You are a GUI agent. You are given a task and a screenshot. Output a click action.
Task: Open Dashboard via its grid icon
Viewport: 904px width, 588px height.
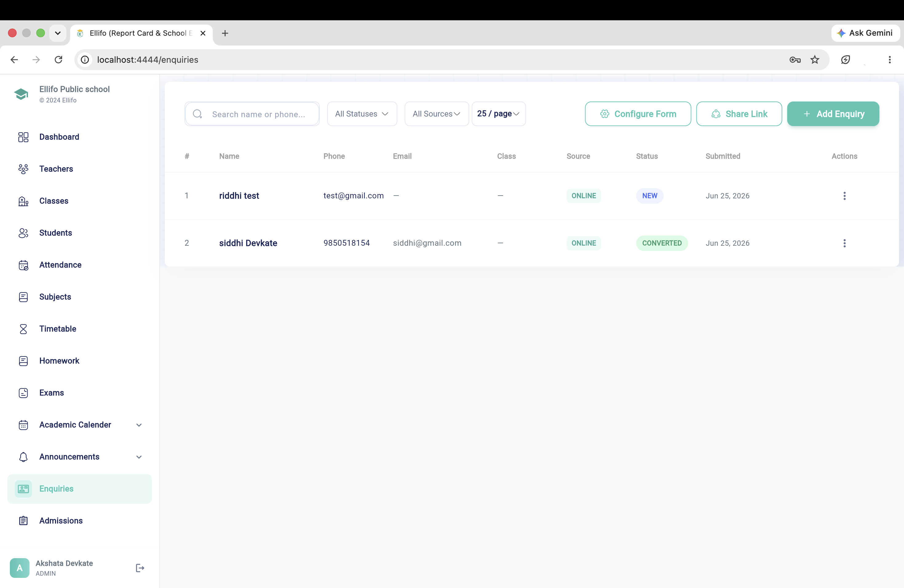(x=23, y=137)
